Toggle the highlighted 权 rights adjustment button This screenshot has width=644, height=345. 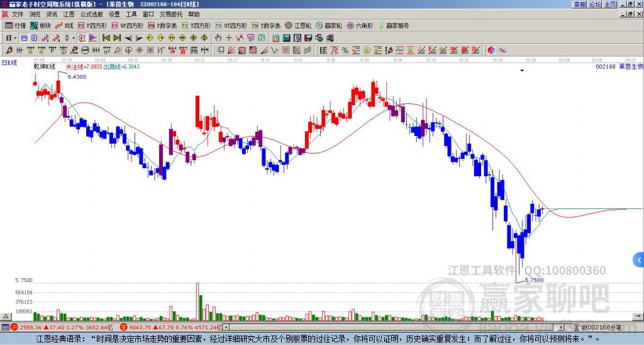point(82,38)
